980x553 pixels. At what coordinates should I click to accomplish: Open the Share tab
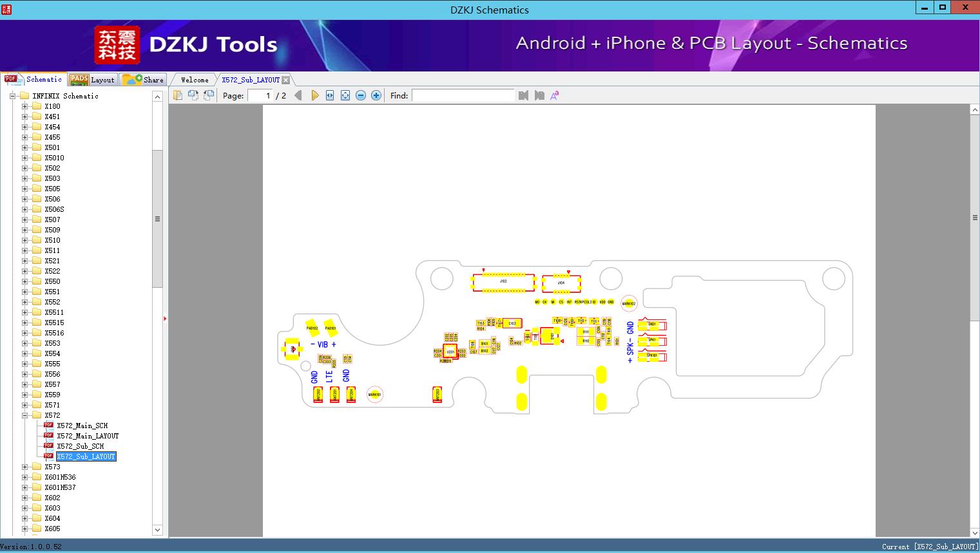point(143,79)
